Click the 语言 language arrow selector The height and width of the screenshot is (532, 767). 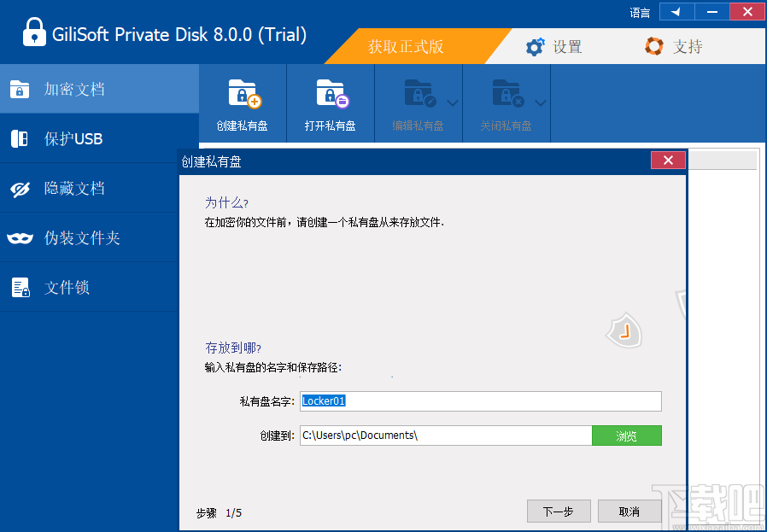point(677,12)
